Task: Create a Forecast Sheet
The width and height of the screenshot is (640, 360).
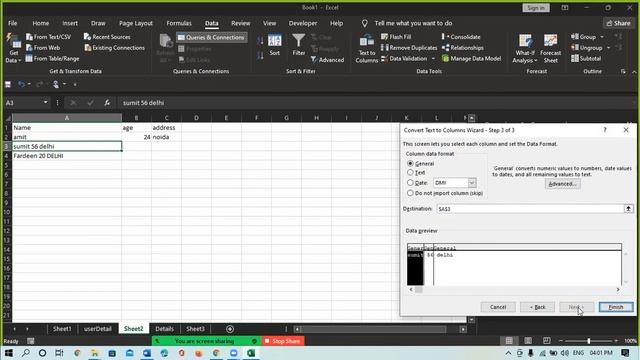Action: (550, 49)
